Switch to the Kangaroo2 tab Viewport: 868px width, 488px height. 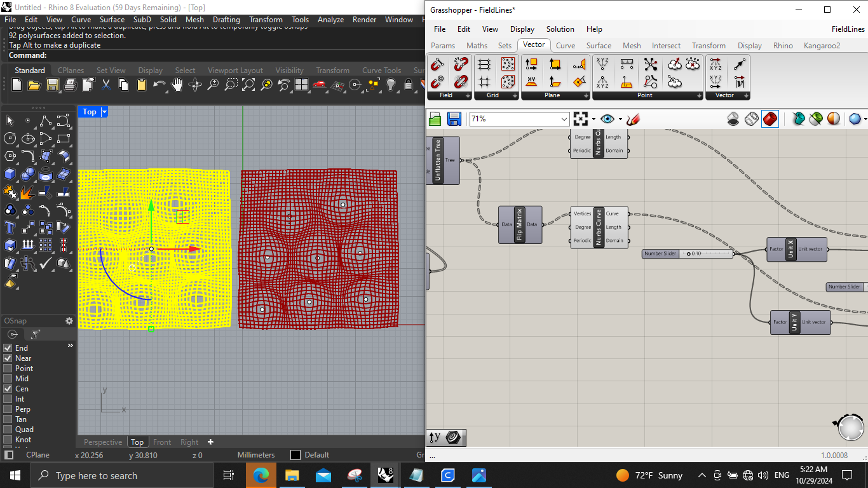tap(822, 46)
